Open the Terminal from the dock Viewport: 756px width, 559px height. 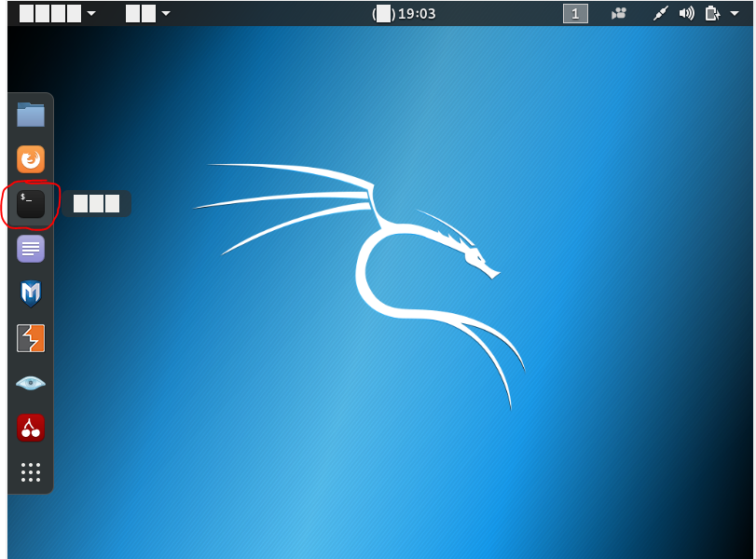tap(31, 204)
